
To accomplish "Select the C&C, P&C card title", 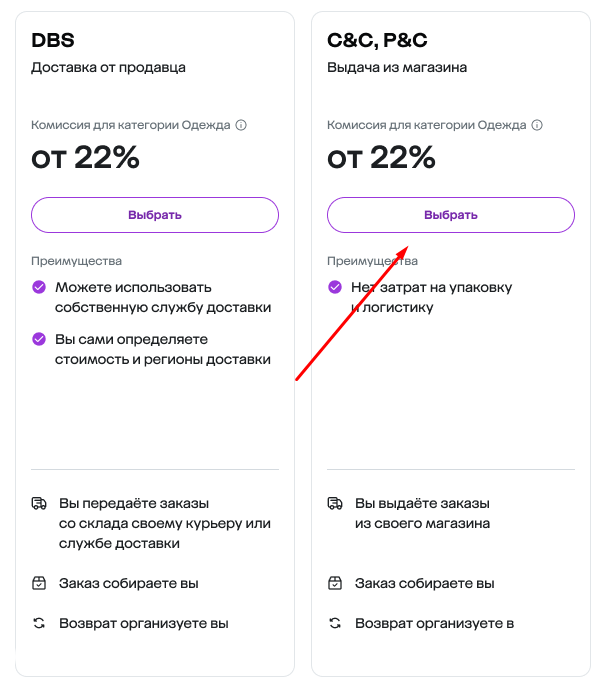I will click(377, 40).
